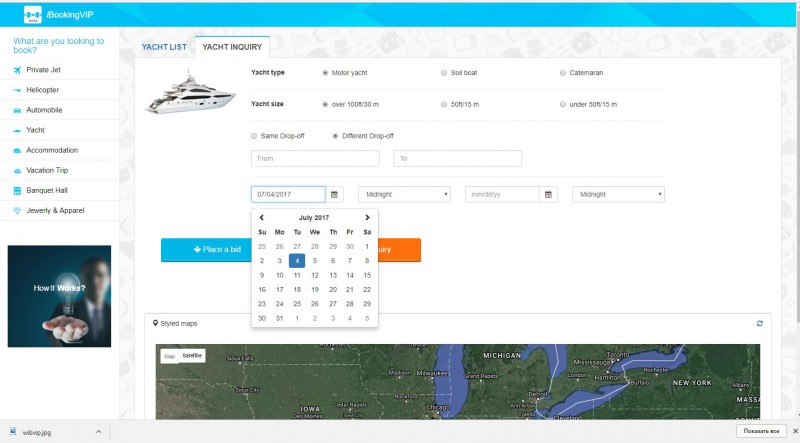
Task: Click the Styled maps pin marker icon
Action: (x=155, y=323)
